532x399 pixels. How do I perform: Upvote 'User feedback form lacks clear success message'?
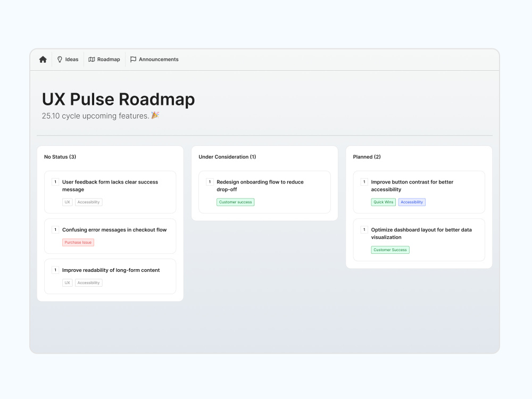click(55, 182)
